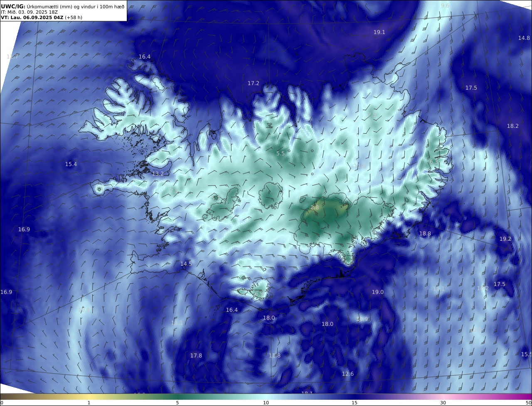Click the colorbar tick label "5"
Viewport: 532px width, 406px height.
click(177, 403)
